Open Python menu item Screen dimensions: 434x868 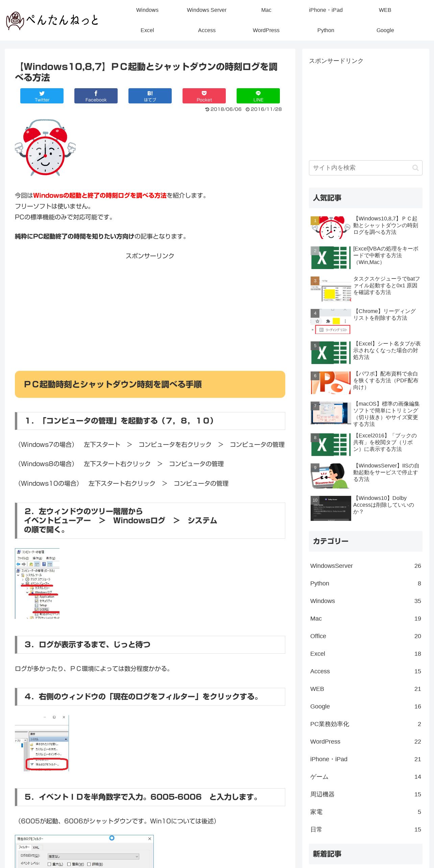(x=326, y=30)
